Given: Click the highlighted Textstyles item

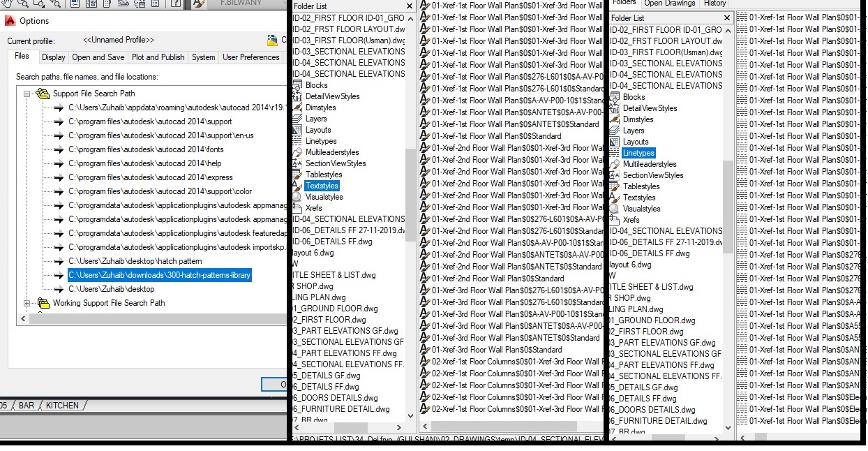Looking at the screenshot, I should tap(322, 186).
